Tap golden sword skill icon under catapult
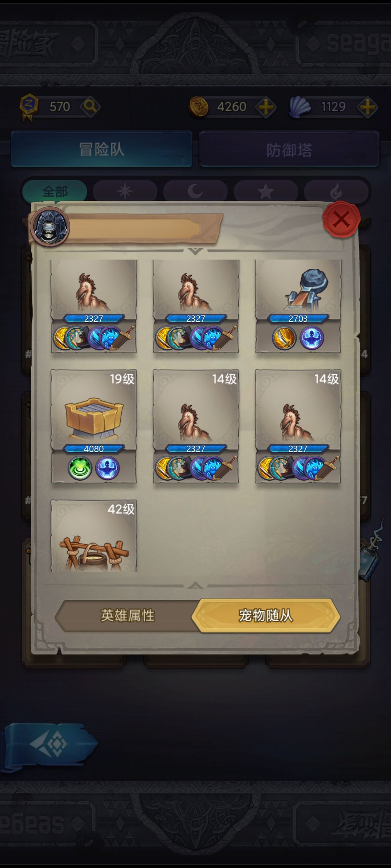Screen dimensions: 391x868 coord(284,338)
